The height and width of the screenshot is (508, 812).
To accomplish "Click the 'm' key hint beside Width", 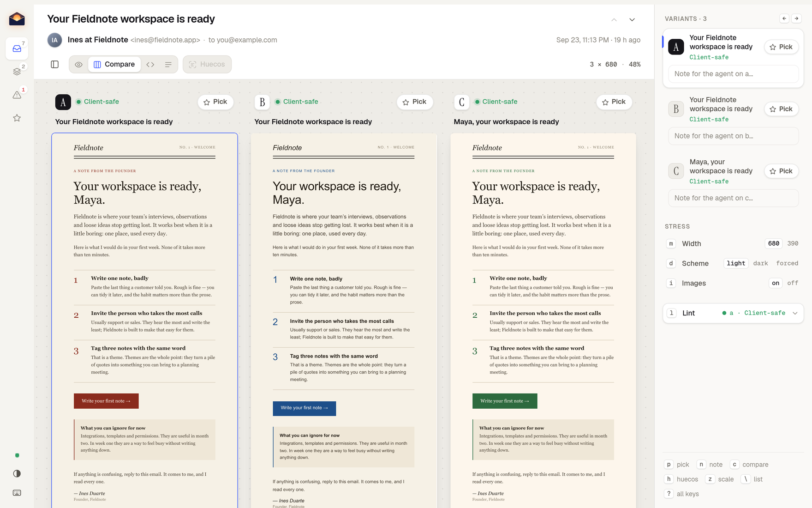I will pos(671,243).
